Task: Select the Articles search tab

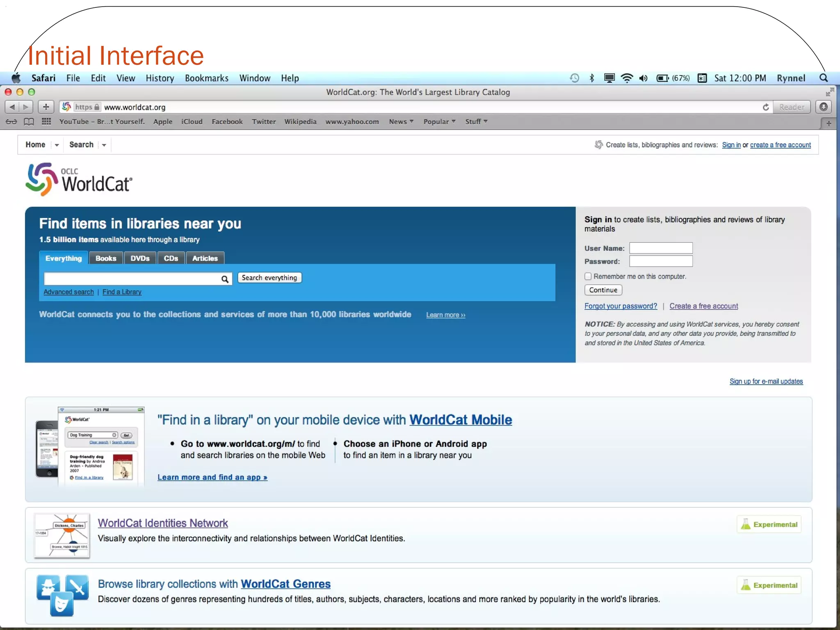Action: (205, 258)
